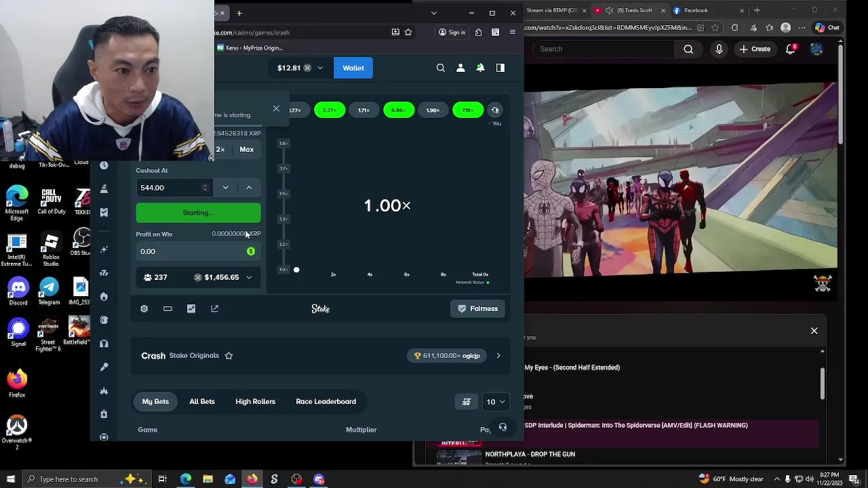Open Stake notifications bell
Screen dimensions: 868x488
[480, 68]
